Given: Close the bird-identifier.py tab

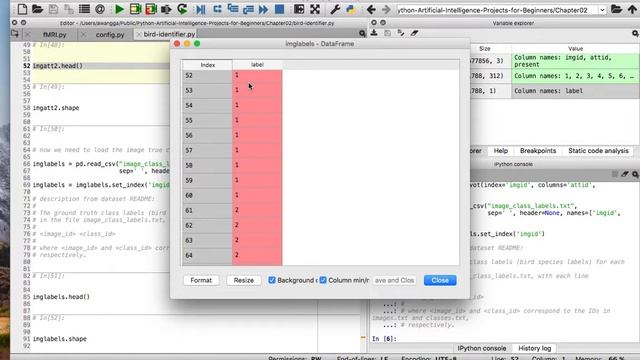Looking at the screenshot, I should tap(139, 34).
